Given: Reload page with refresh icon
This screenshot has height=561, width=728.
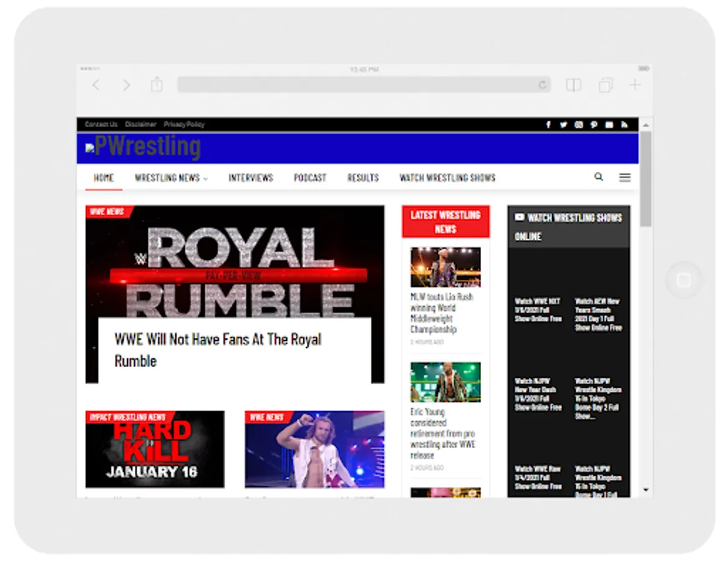Looking at the screenshot, I should coord(542,85).
